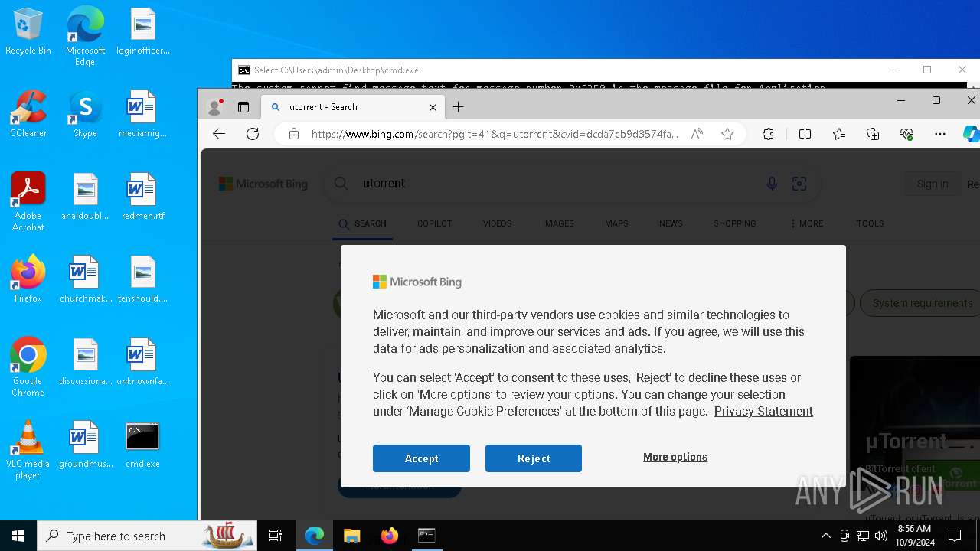
Task: Click the Bing Sign in button
Action: pos(932,184)
